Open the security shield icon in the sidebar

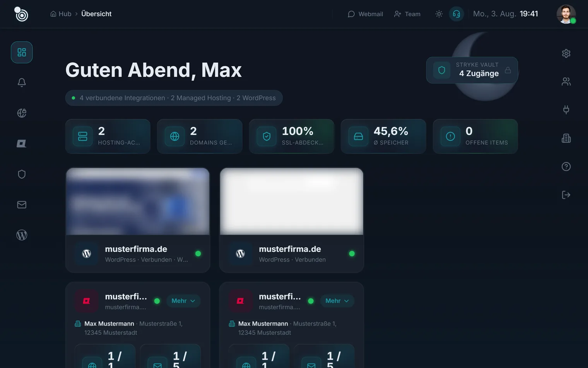[x=22, y=174]
